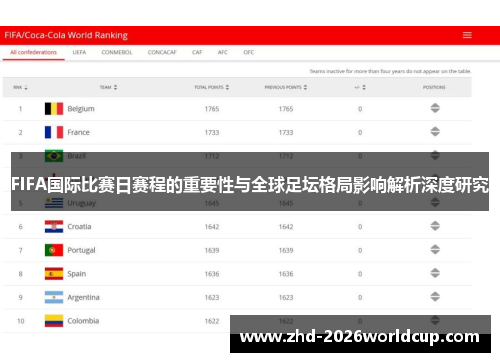Click the Uruguay flag icon
Viewport: 500px width, 362px height.
pyautogui.click(x=54, y=203)
